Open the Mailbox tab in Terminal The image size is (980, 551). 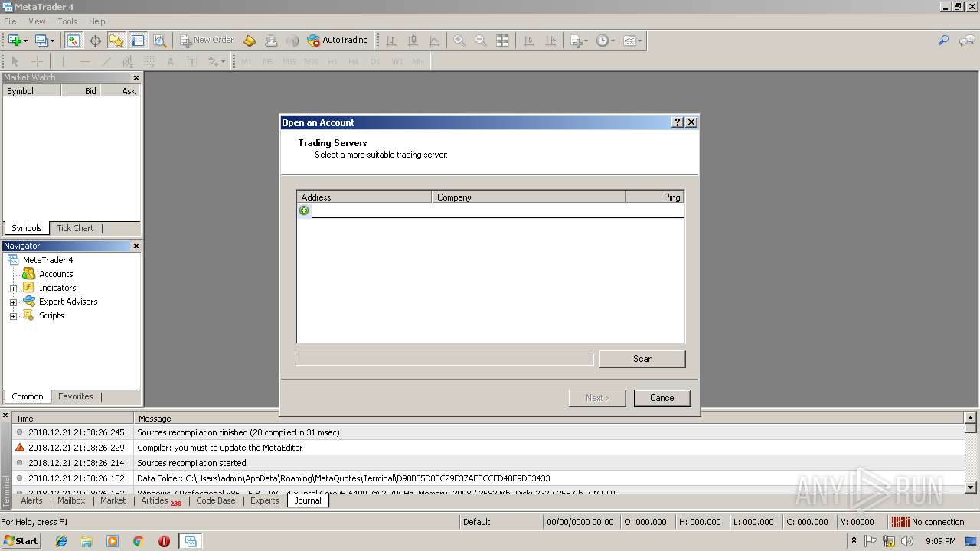71,500
